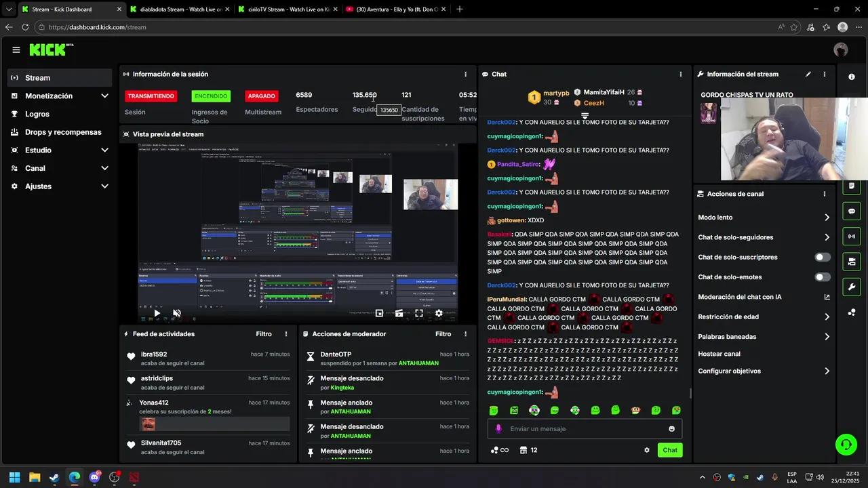This screenshot has width=868, height=488.
Task: Open the user profile avatar menu
Action: point(841,49)
